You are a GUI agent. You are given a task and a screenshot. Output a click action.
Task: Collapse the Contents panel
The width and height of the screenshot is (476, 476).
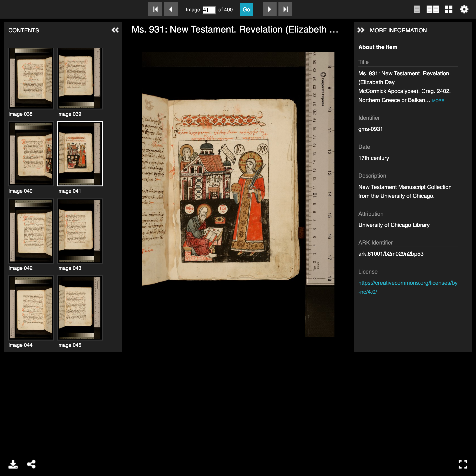pos(115,30)
